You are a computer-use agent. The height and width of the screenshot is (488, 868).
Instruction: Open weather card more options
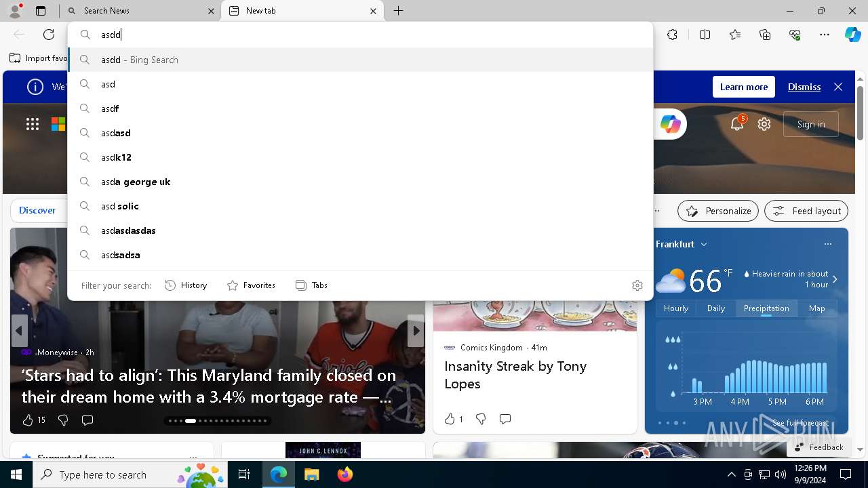(827, 244)
